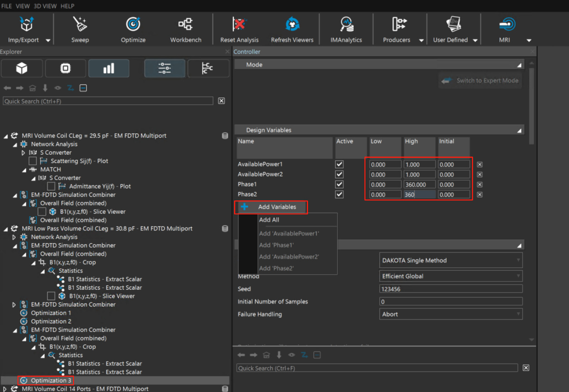This screenshot has width=569, height=392.
Task: Uncheck the Active box for AvailablePower1
Action: (339, 164)
